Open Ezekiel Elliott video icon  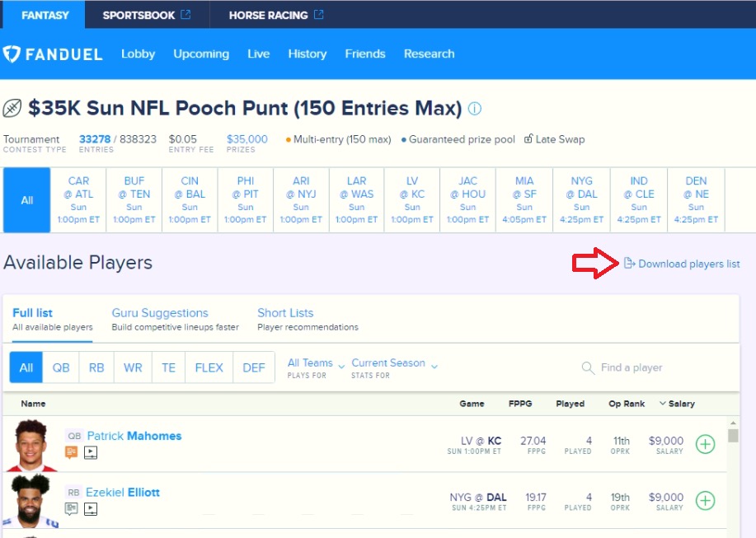(91, 508)
